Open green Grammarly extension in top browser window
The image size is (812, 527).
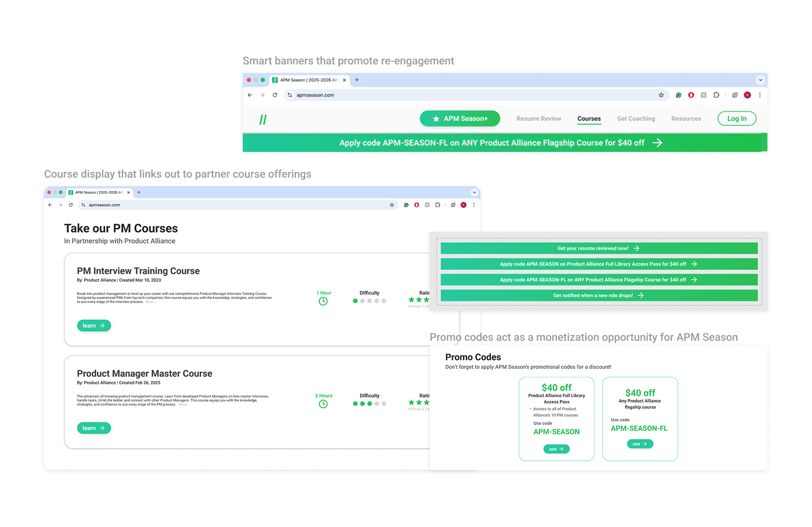click(679, 95)
